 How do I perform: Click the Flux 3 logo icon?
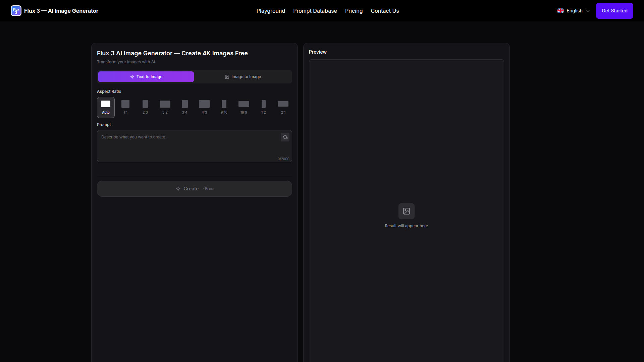[16, 11]
